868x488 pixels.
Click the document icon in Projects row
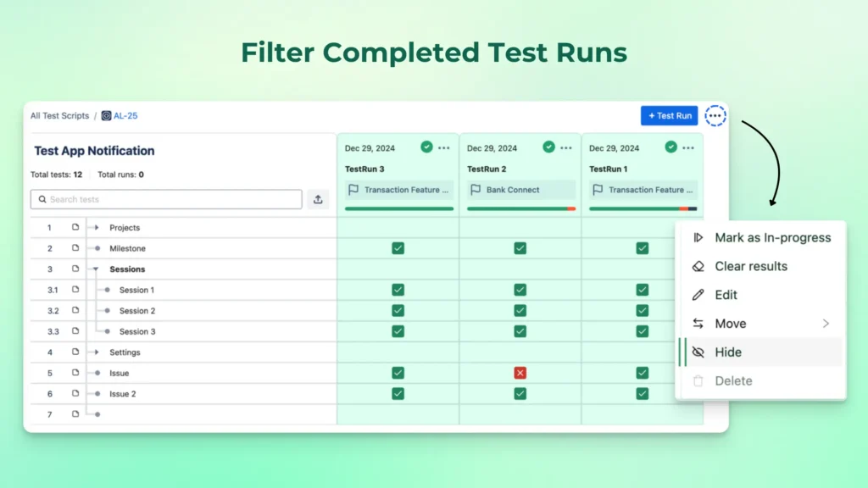pyautogui.click(x=75, y=227)
